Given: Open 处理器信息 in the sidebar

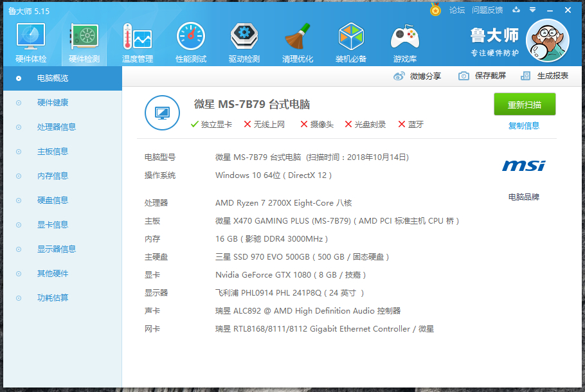Looking at the screenshot, I should pos(63,127).
